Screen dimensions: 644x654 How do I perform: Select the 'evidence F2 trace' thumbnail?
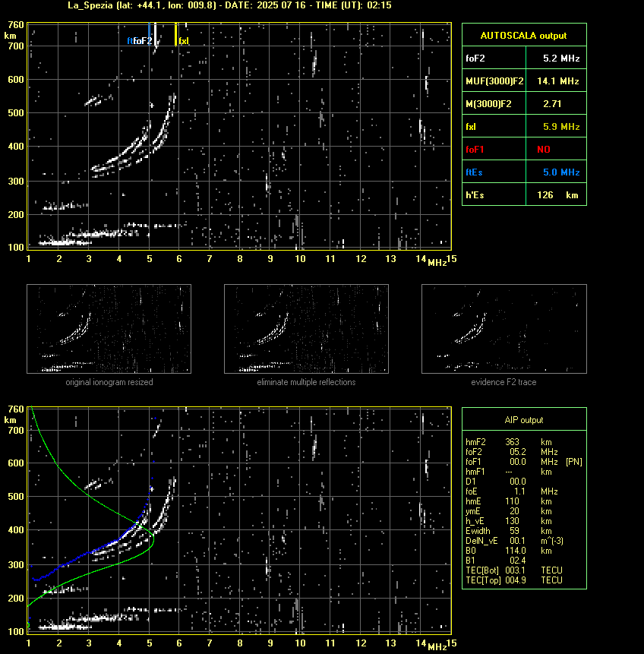point(504,329)
